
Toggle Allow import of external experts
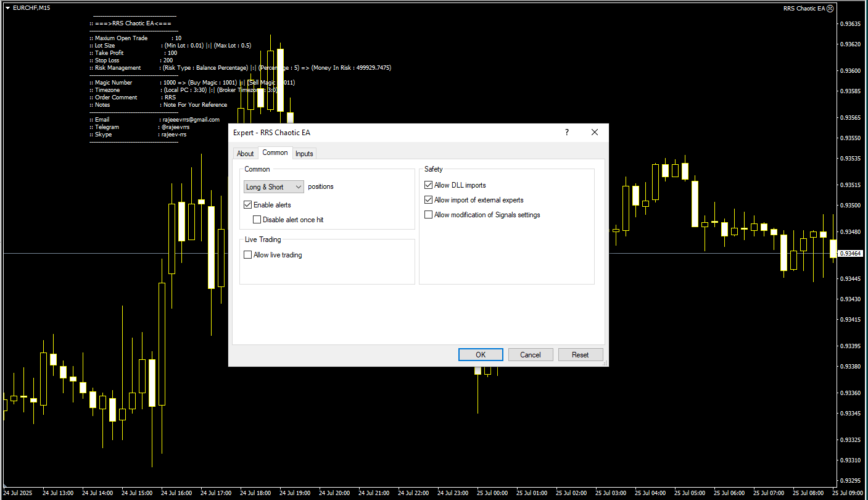[429, 200]
